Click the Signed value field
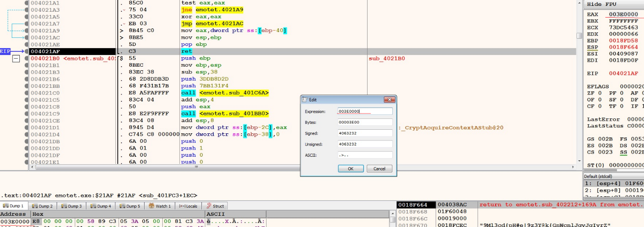This screenshot has height=227, width=644. pos(365,133)
